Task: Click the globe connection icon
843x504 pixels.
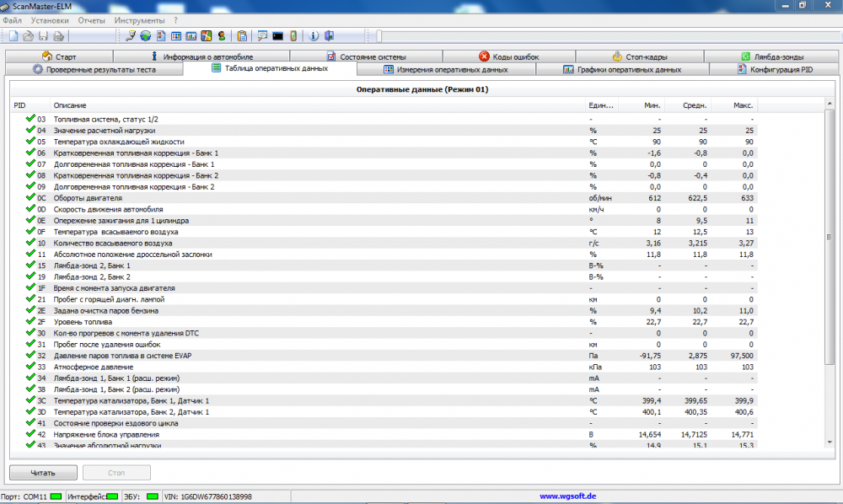Action: (x=144, y=35)
